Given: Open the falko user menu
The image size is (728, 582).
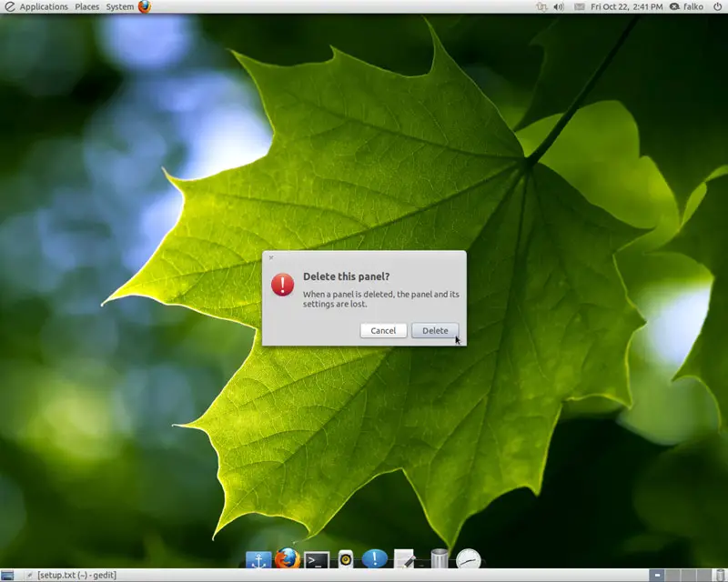Looking at the screenshot, I should [693, 6].
